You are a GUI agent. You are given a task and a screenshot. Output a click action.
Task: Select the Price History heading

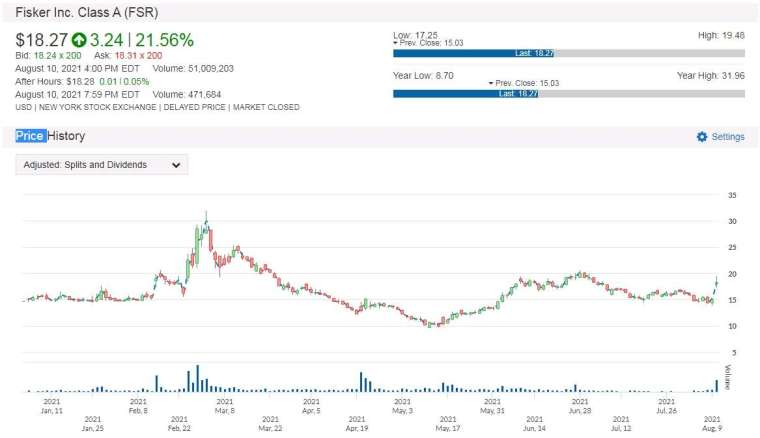[50, 136]
